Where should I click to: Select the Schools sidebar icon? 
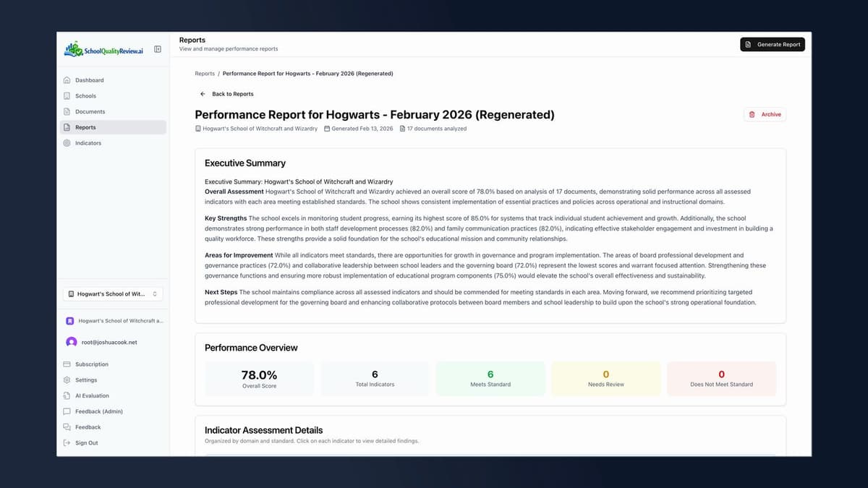click(67, 95)
